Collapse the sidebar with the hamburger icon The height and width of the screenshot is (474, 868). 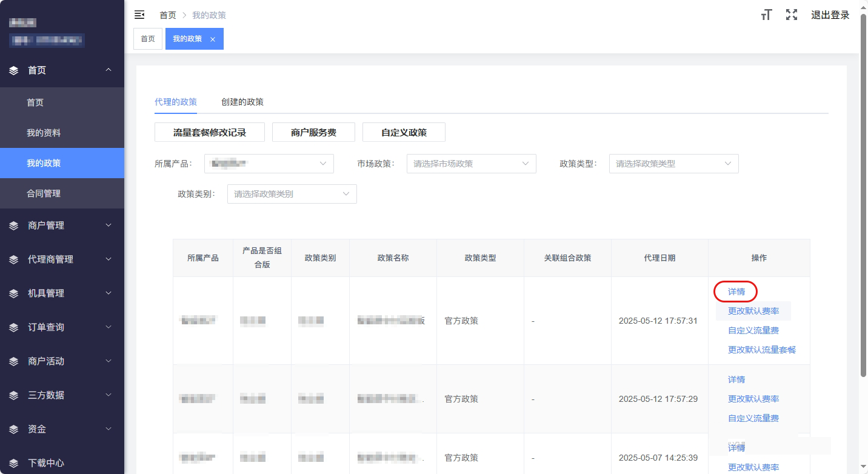click(x=139, y=15)
